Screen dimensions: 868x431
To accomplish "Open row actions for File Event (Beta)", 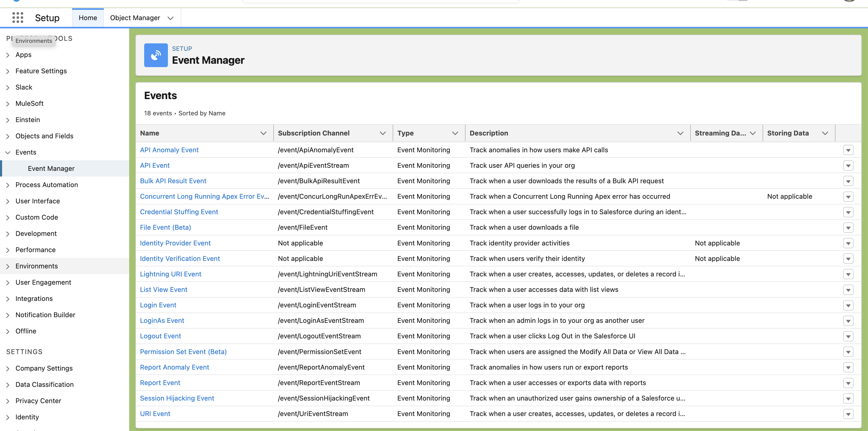I will click(x=848, y=228).
